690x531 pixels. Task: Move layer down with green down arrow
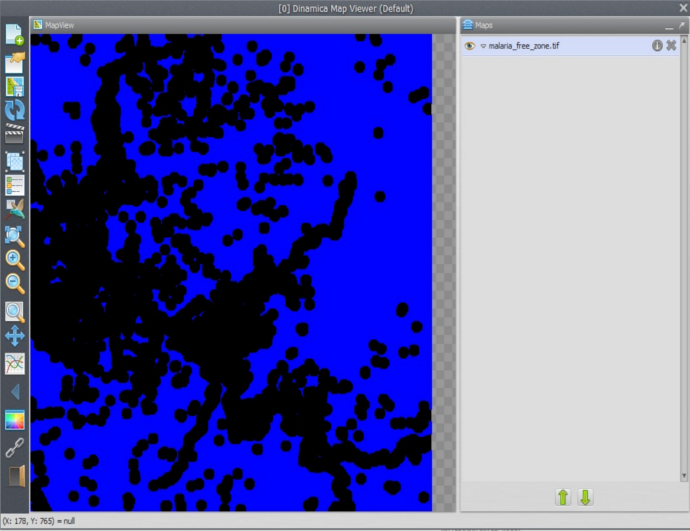[x=585, y=497]
